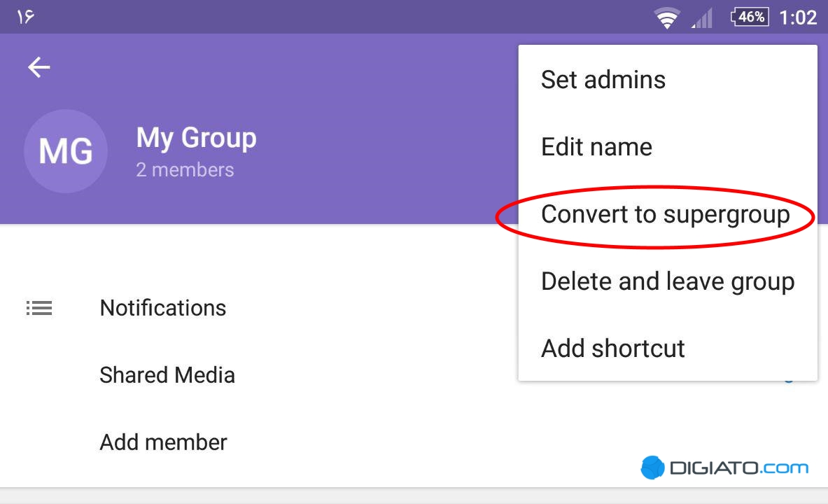Screen dimensions: 828x504
Task: Click the Digiato logo watermark
Action: tap(653, 467)
